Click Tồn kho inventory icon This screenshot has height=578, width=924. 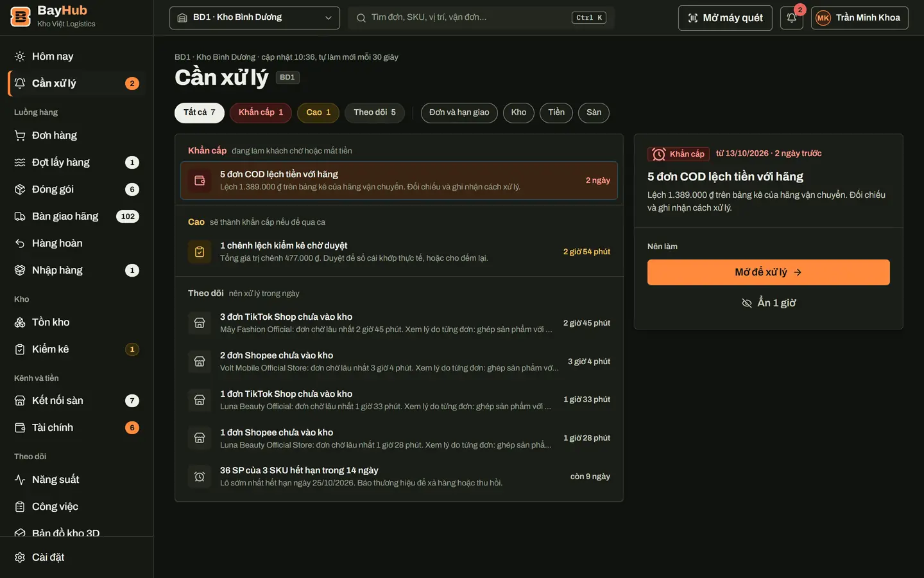click(20, 322)
